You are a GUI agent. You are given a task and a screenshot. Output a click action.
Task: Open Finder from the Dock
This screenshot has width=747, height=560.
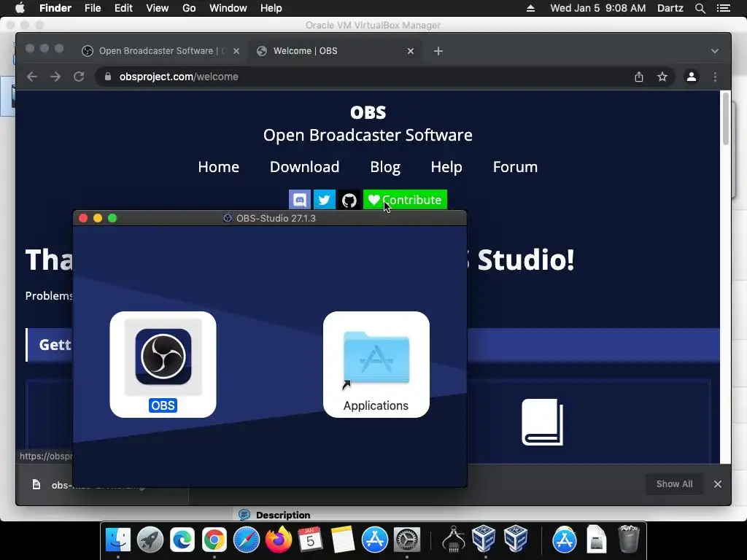[x=117, y=540]
